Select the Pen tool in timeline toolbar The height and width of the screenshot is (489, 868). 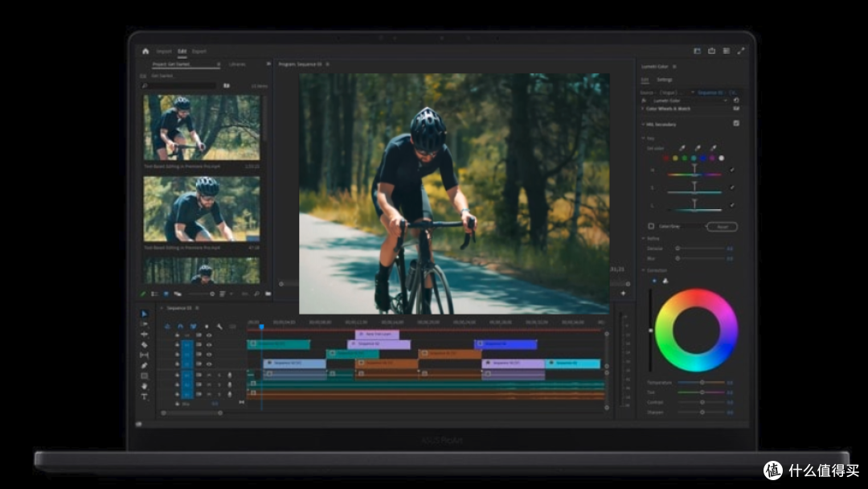tap(144, 365)
